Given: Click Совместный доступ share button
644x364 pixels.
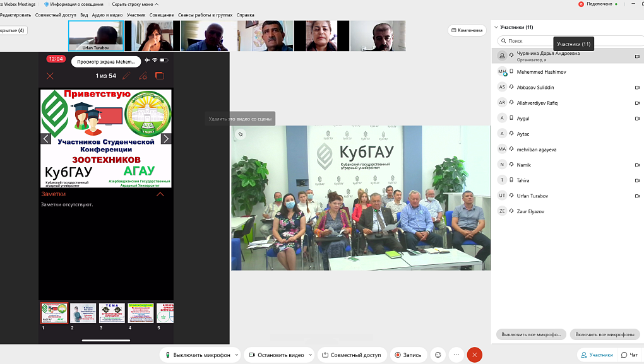Looking at the screenshot, I should (352, 355).
